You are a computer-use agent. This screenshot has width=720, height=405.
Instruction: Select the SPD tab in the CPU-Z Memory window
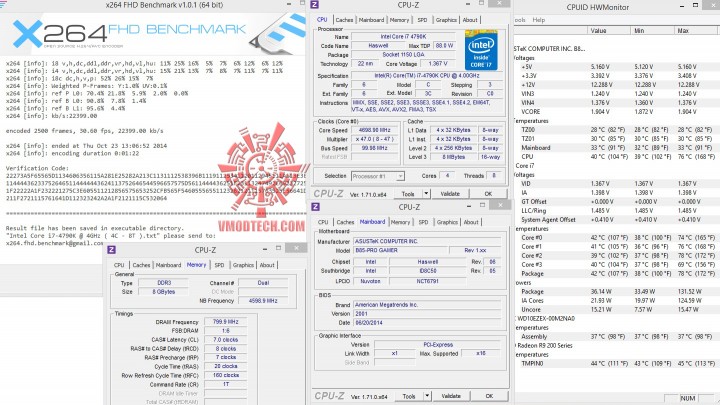pos(219,265)
